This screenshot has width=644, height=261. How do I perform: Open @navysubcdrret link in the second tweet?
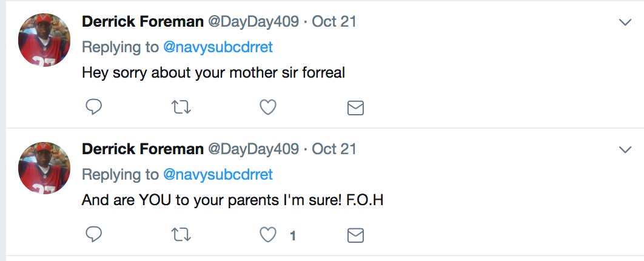point(218,175)
